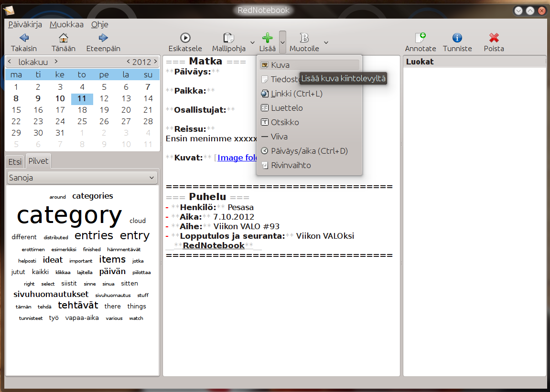550x392 pixels.
Task: Click the 'Viikon VALO #93' text
Action: tap(246, 226)
